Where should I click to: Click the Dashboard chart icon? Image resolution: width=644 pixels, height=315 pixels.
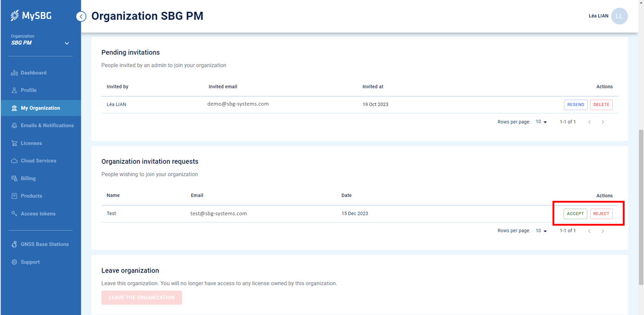click(14, 73)
